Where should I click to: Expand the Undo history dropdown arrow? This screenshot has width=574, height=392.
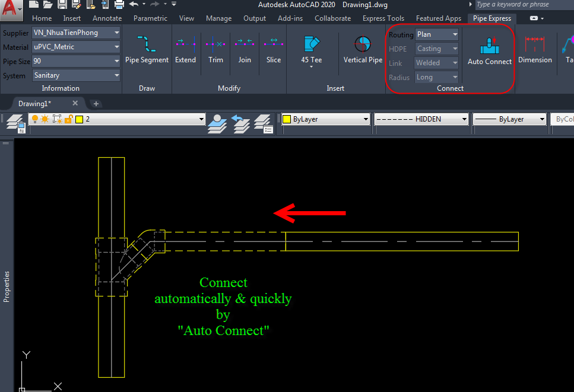(x=144, y=4)
